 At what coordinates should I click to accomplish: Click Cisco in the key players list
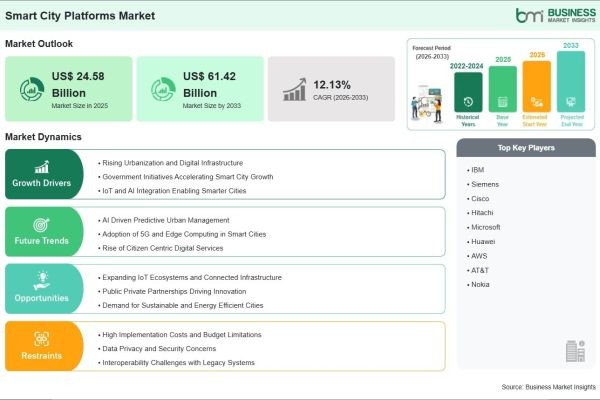coord(478,199)
